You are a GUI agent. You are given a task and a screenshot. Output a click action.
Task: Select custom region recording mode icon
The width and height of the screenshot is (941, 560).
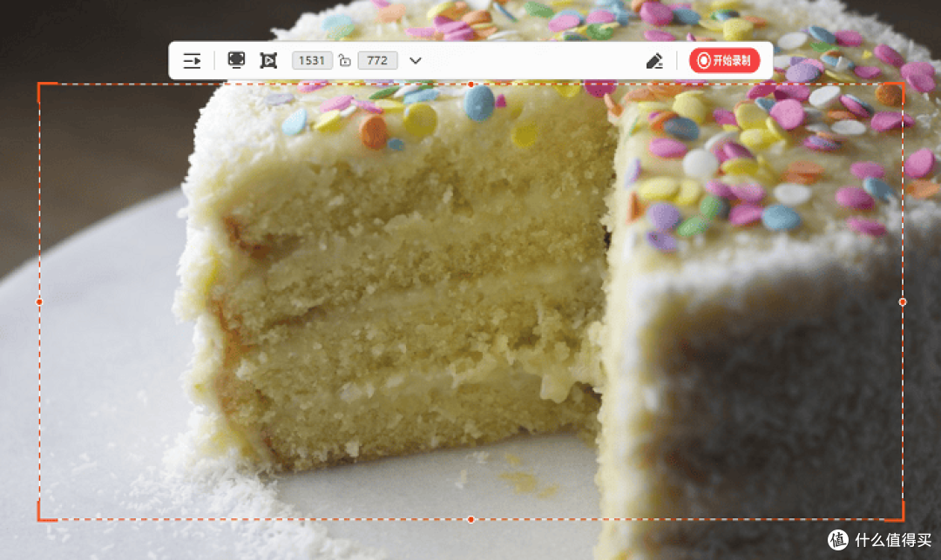point(268,61)
